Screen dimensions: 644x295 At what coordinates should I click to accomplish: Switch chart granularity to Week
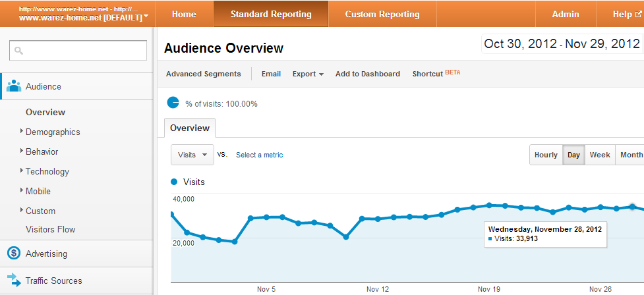pos(599,155)
